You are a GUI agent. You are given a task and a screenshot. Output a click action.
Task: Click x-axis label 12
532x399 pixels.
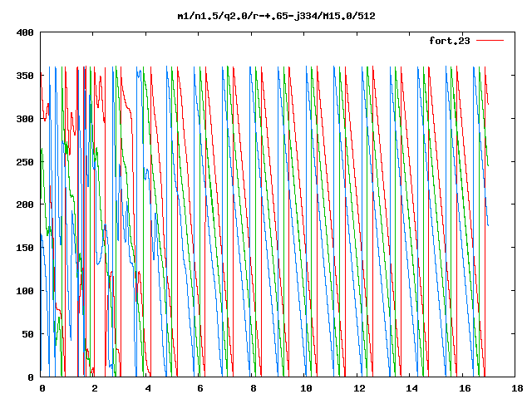[359, 388]
